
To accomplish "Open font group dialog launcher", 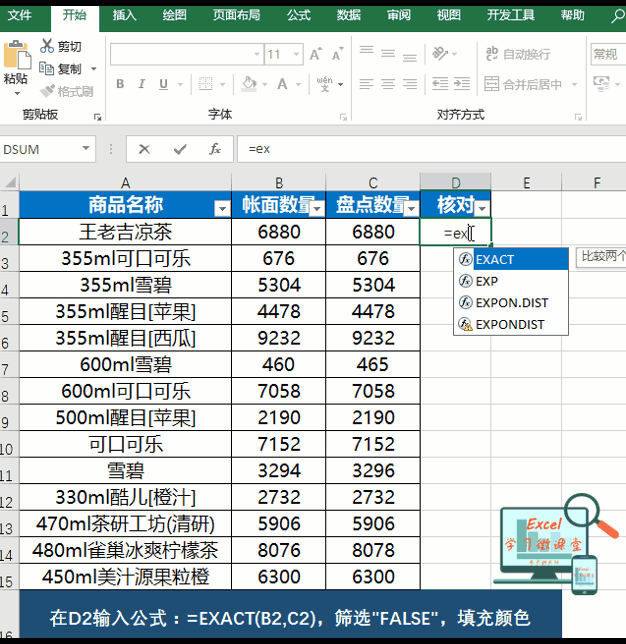I will 343,117.
